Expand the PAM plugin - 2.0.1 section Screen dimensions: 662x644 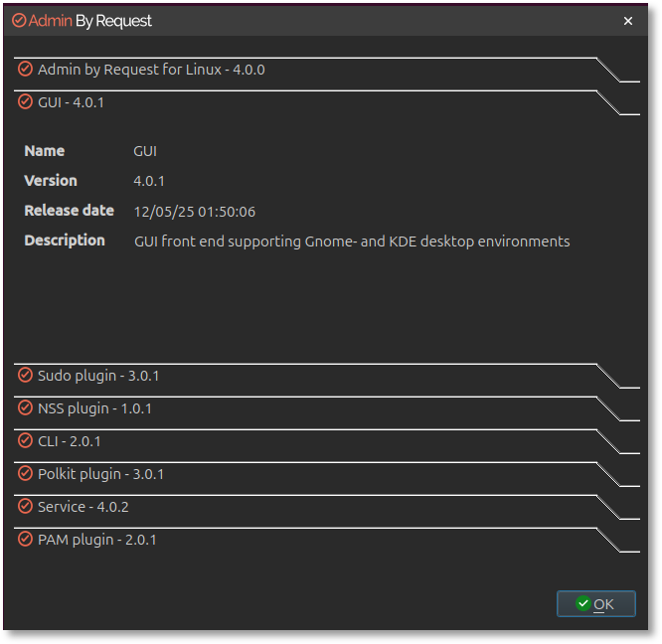point(96,540)
